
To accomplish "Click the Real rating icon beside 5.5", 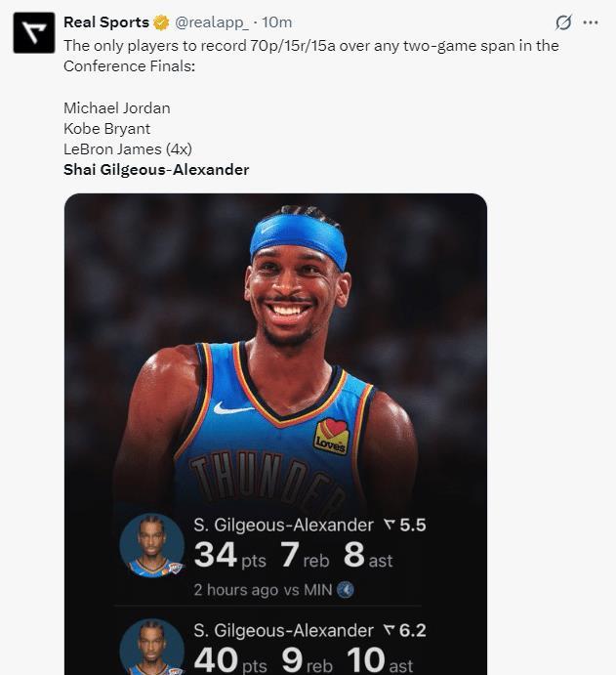I will coord(390,525).
